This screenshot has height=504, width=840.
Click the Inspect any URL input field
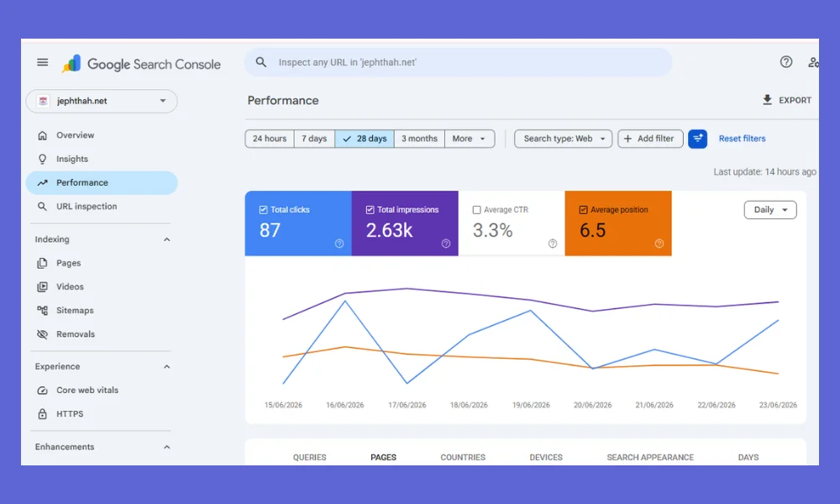coord(459,62)
